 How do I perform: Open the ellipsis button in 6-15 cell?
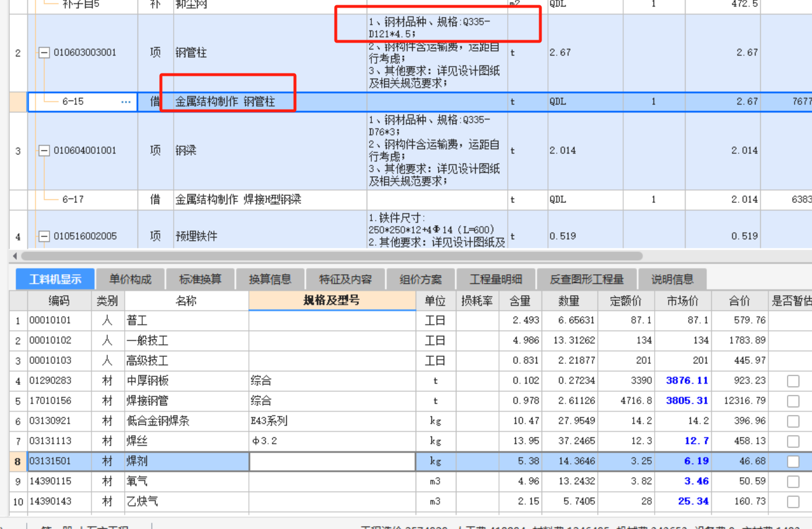point(126,101)
